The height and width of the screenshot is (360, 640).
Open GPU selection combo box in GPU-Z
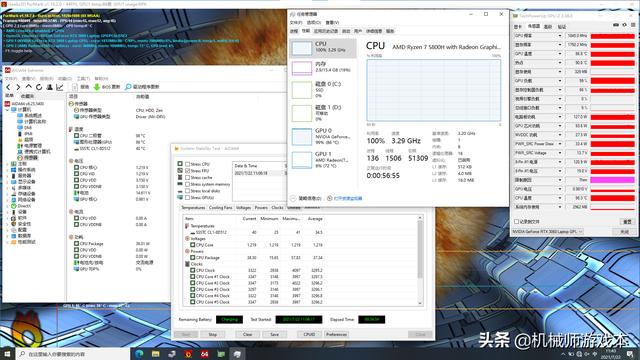(x=548, y=232)
